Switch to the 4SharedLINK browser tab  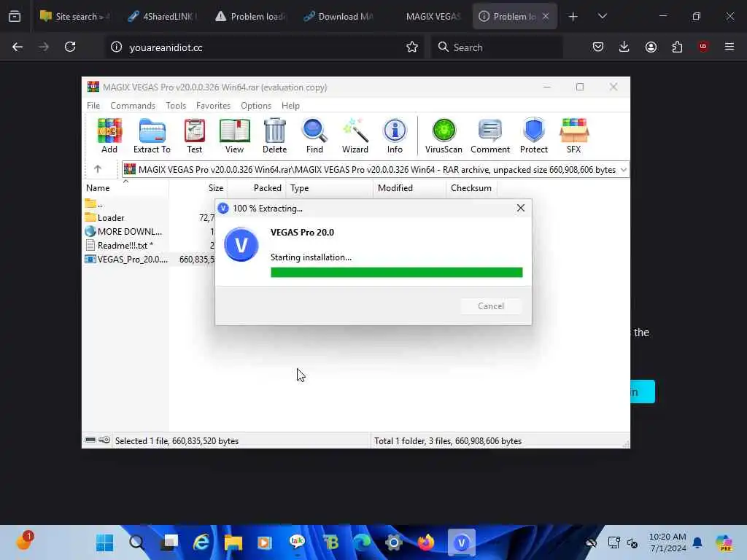point(163,17)
